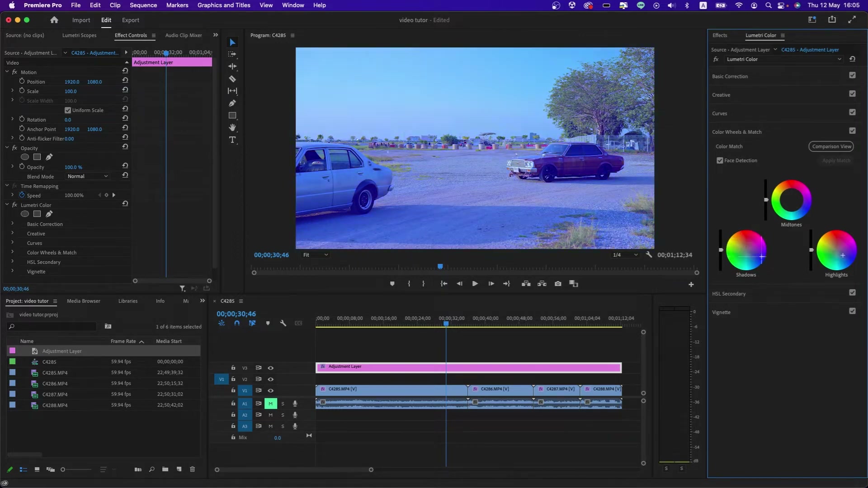Select the Slip tool
The image size is (868, 488).
(232, 91)
